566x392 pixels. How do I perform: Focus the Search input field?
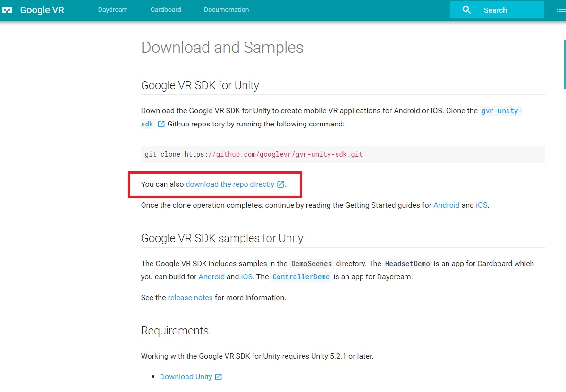coord(497,10)
